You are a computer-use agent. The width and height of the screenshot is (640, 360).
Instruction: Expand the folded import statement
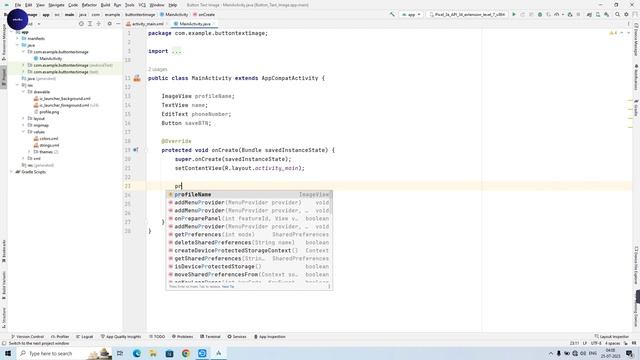click(x=176, y=51)
